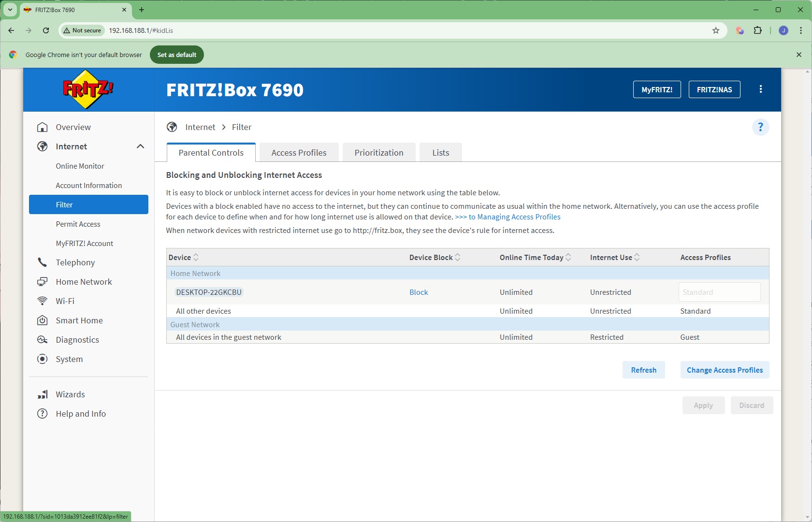Click the breadcrumb globe icon

pos(172,127)
